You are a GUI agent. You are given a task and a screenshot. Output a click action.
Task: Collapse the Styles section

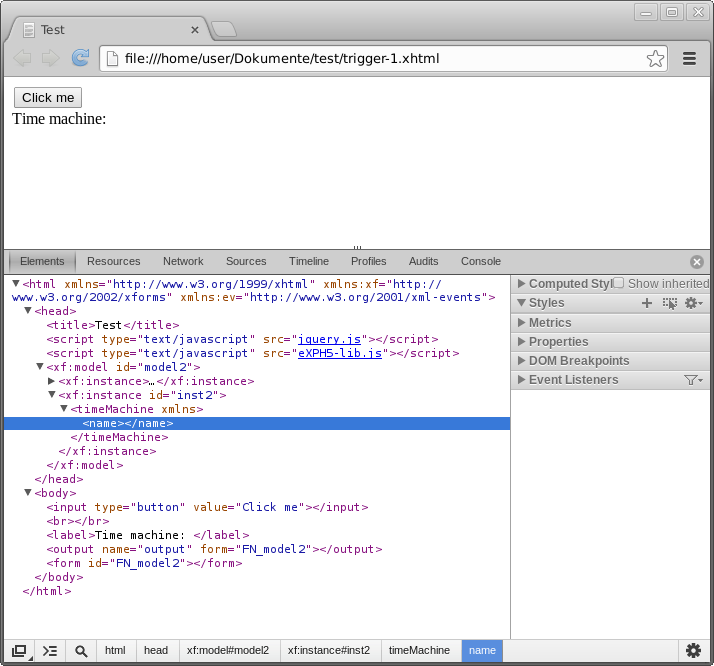tap(521, 303)
